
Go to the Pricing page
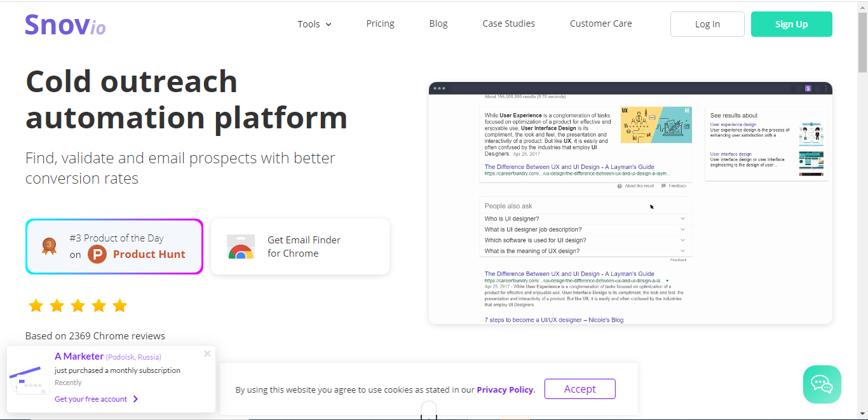click(x=380, y=24)
